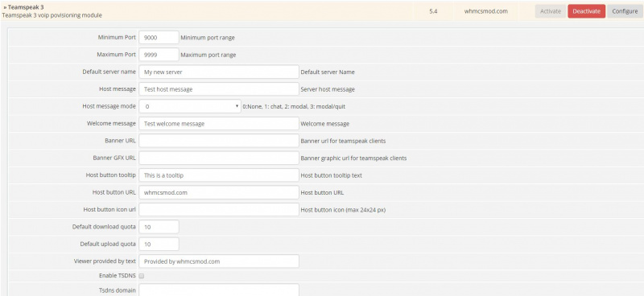The height and width of the screenshot is (296, 644).
Task: Open the Host message mode dropdown
Action: click(x=190, y=106)
